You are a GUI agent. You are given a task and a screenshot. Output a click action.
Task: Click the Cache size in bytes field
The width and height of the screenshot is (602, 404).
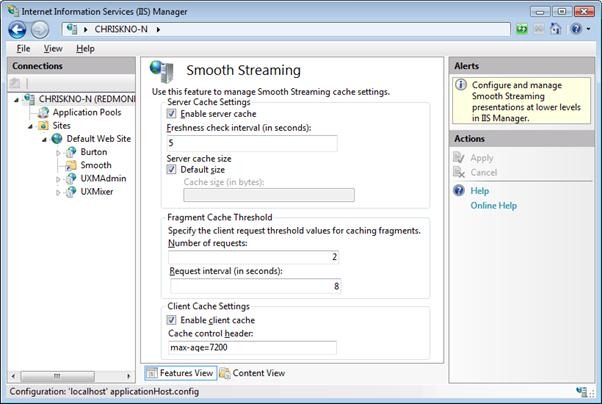(x=269, y=195)
